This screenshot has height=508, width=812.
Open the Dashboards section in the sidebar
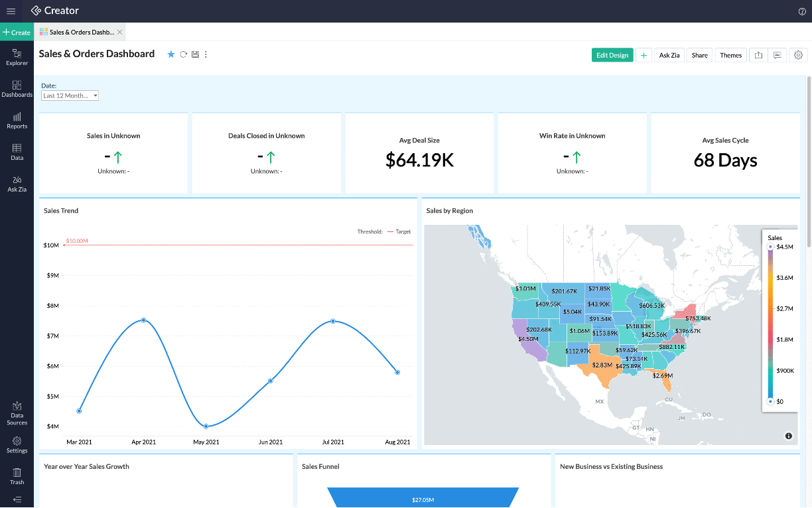click(17, 90)
